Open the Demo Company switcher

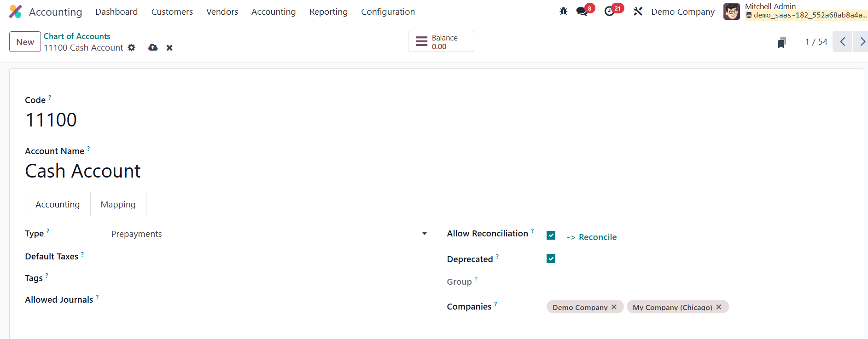pyautogui.click(x=683, y=12)
